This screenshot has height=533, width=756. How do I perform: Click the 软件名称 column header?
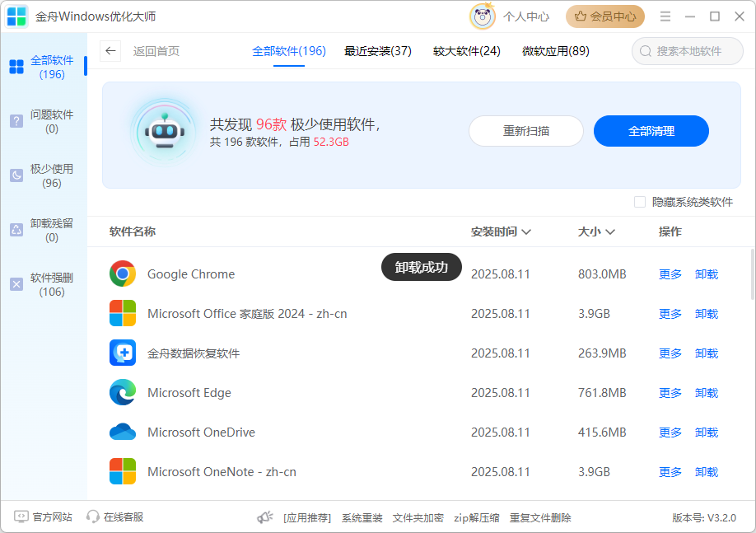point(133,231)
